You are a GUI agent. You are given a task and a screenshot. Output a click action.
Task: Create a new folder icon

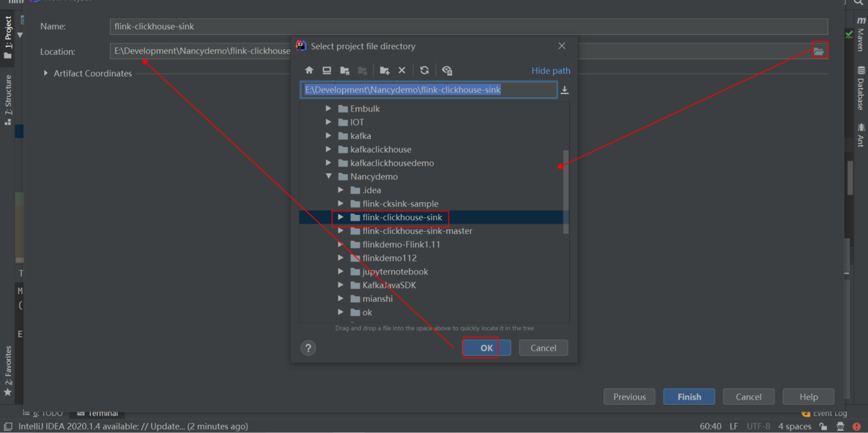385,70
